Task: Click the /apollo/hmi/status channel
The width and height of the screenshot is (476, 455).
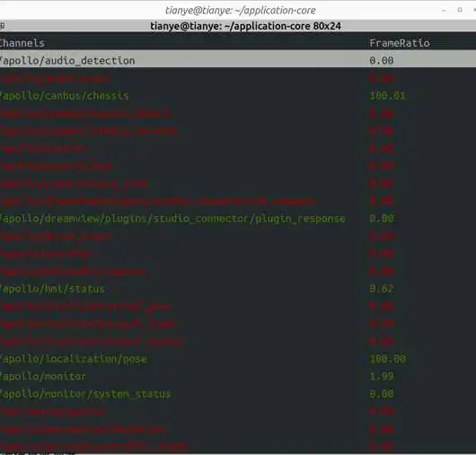Action: [x=52, y=289]
